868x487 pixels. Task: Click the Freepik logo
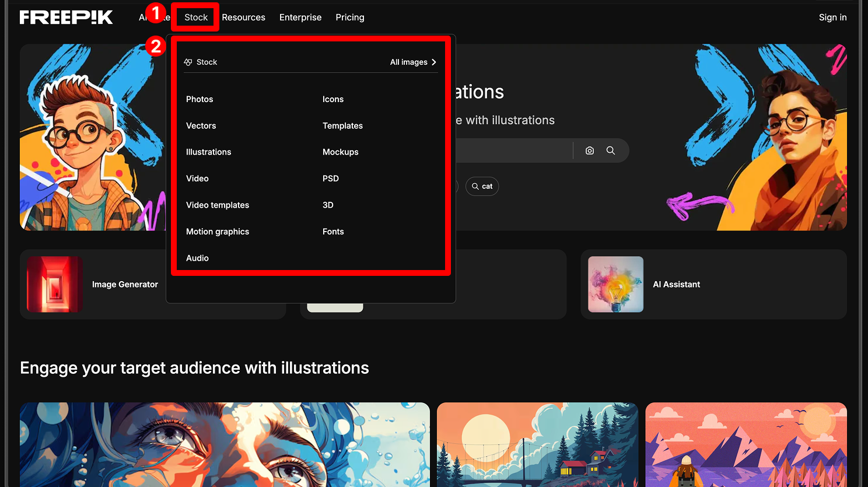(66, 17)
